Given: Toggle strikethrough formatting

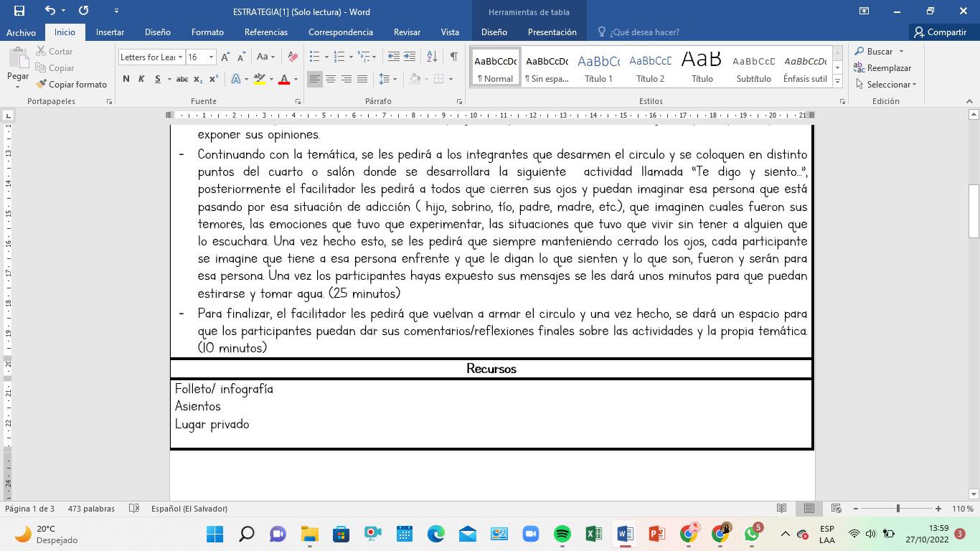Looking at the screenshot, I should click(x=182, y=79).
